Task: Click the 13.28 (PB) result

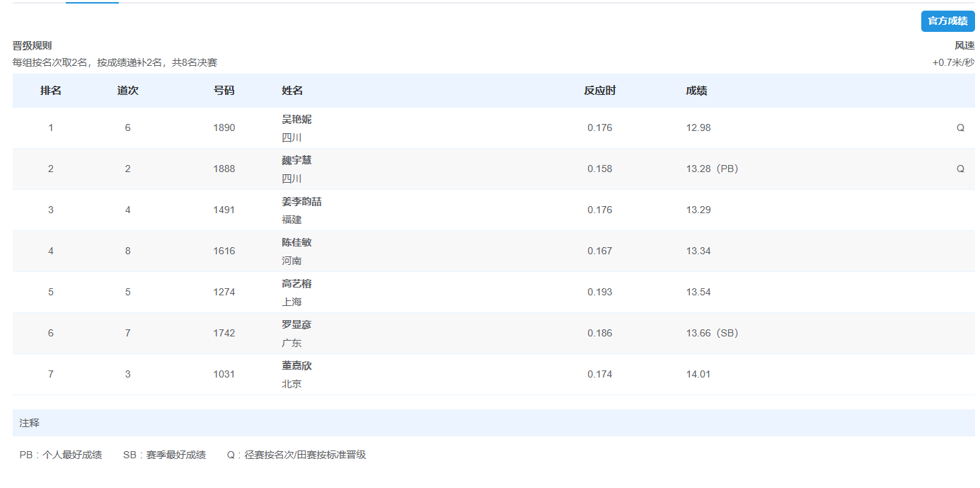Action: click(712, 169)
